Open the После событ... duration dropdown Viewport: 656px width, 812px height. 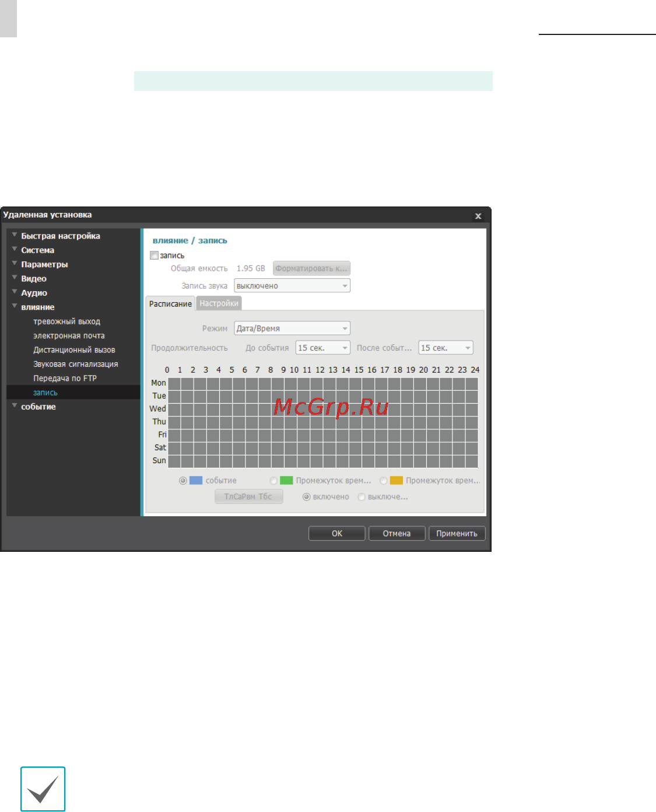pyautogui.click(x=446, y=348)
